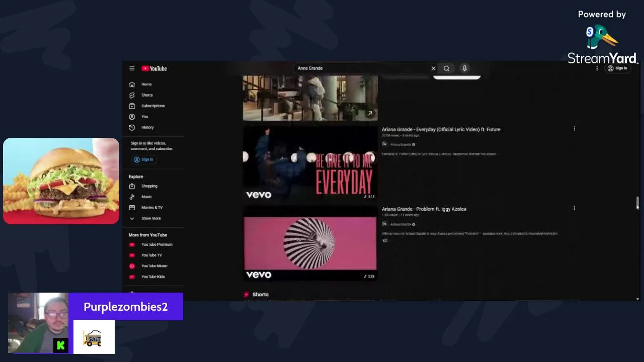Activate voice search microphone icon

pos(464,68)
